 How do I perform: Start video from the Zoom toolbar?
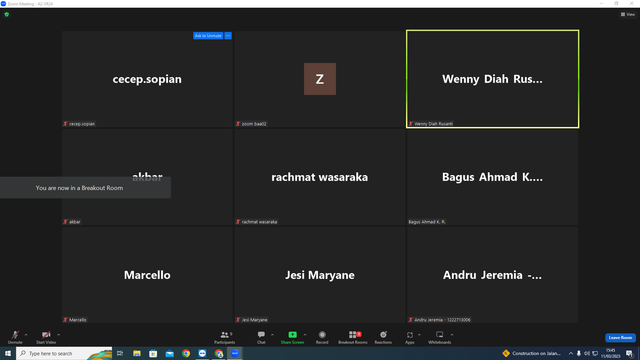pos(46,337)
